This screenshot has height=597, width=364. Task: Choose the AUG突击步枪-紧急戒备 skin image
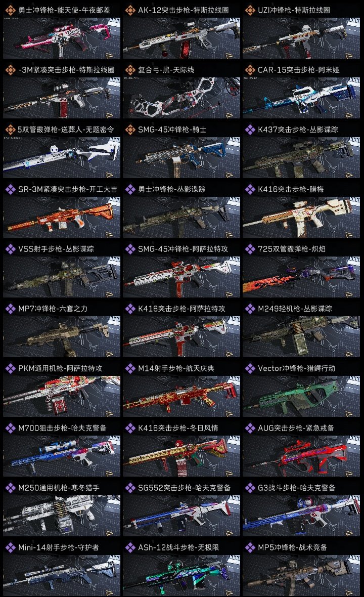(x=301, y=456)
